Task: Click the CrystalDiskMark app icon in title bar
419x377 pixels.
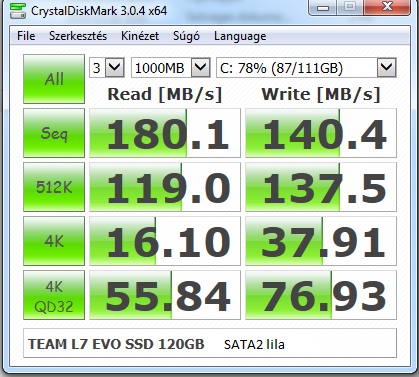Action: (x=18, y=11)
